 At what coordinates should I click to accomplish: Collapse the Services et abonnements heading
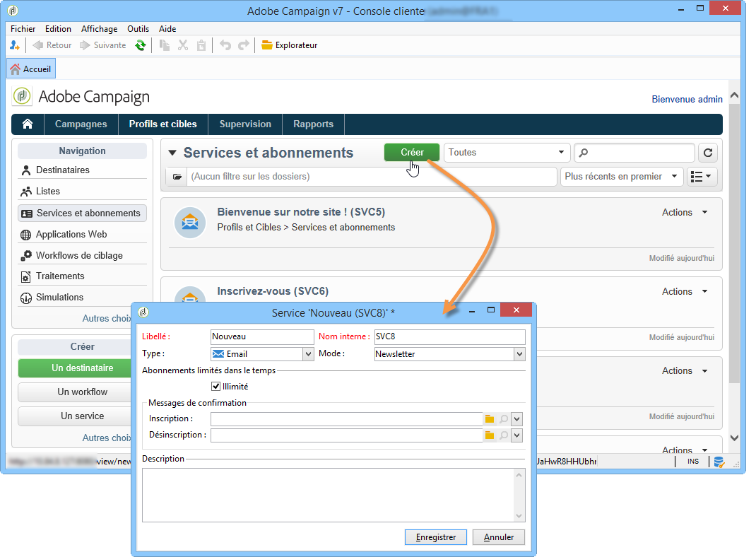pos(172,153)
